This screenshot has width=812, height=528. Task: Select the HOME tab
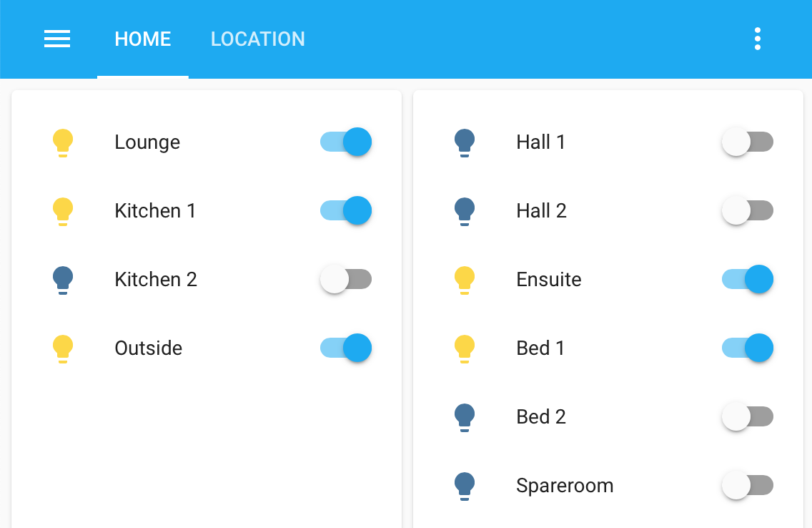click(x=142, y=39)
